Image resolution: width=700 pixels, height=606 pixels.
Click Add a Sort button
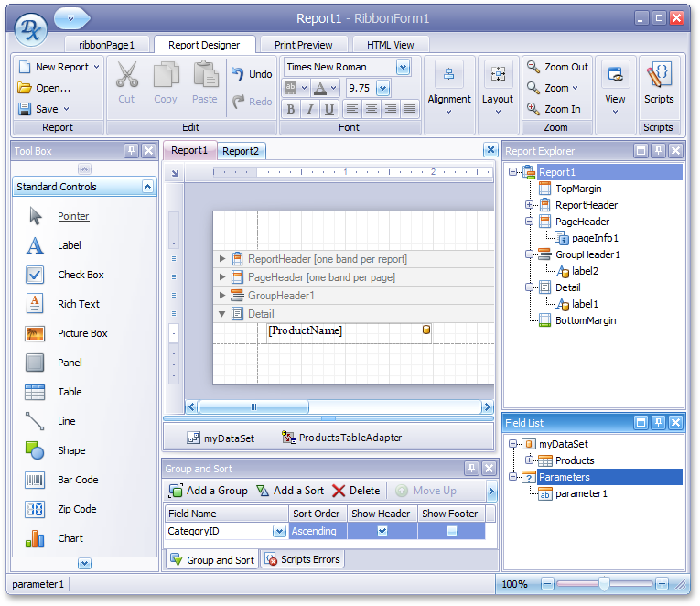[290, 491]
